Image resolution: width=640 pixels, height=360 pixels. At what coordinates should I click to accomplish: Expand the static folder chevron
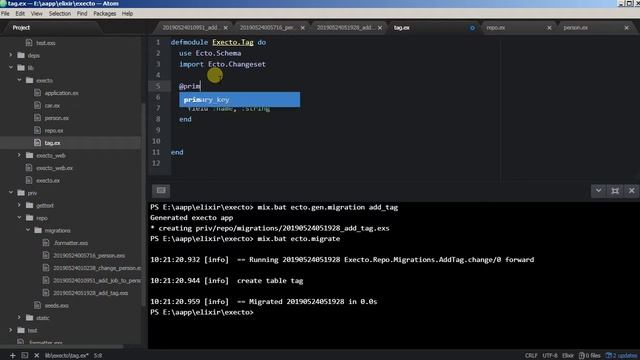point(19,318)
